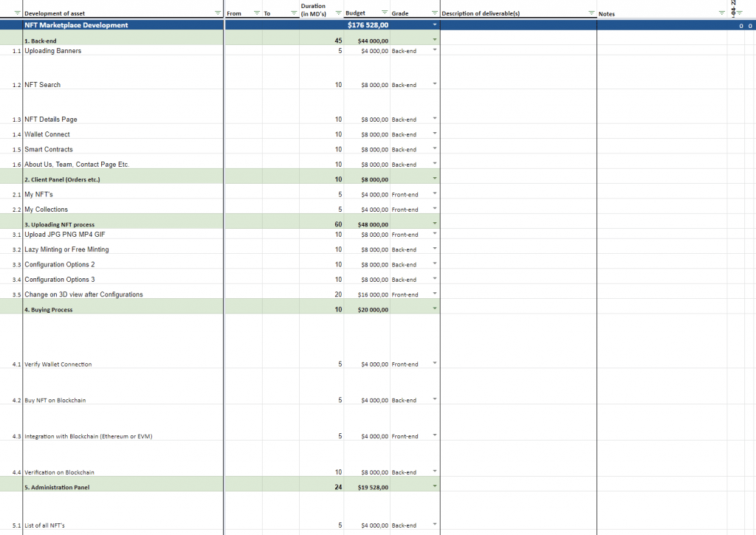Open grade dropdown for My Collections
The image size is (756, 535).
click(x=434, y=209)
